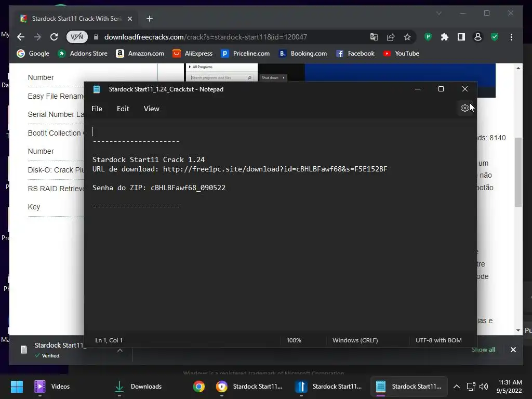Switch to Chrome Stardock Start11 taskbar window
The image size is (532, 399).
pyautogui.click(x=249, y=387)
